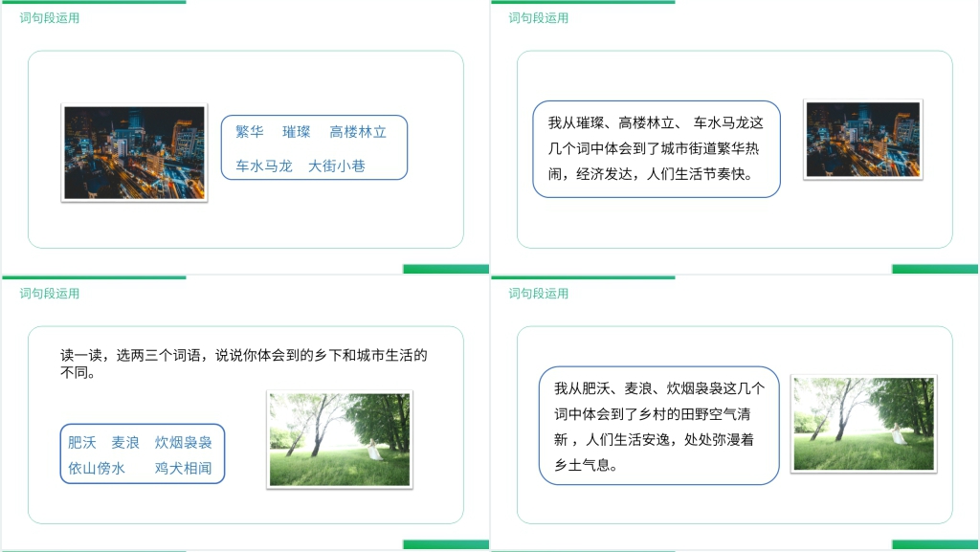Select the word 麦浪
Screen dimensions: 980x552
[125, 442]
